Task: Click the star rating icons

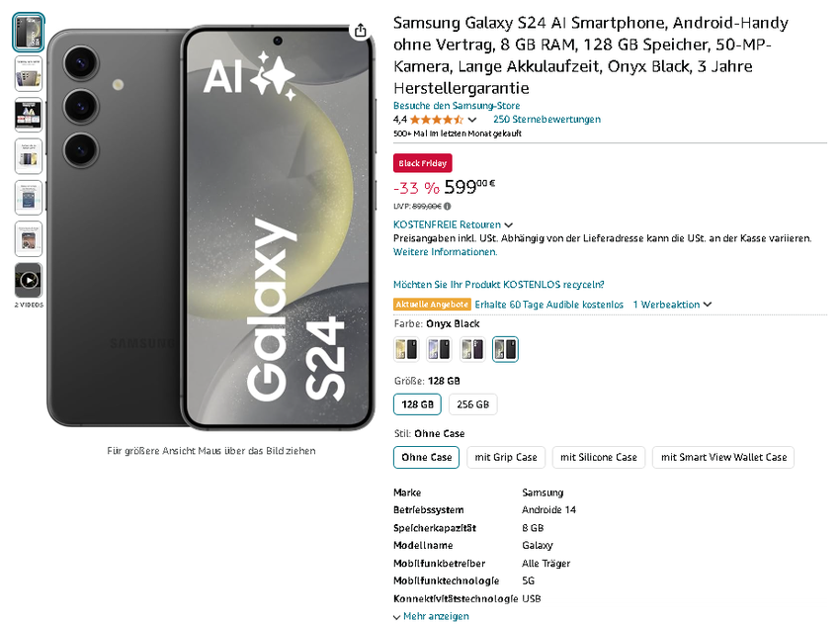Action: 436,120
